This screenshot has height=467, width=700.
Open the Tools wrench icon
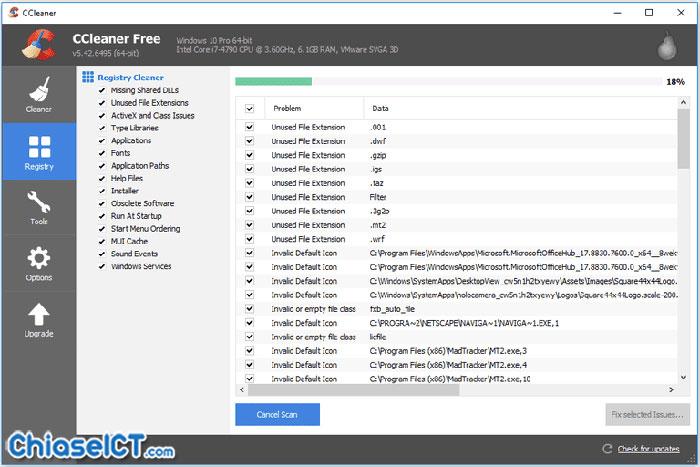39,202
